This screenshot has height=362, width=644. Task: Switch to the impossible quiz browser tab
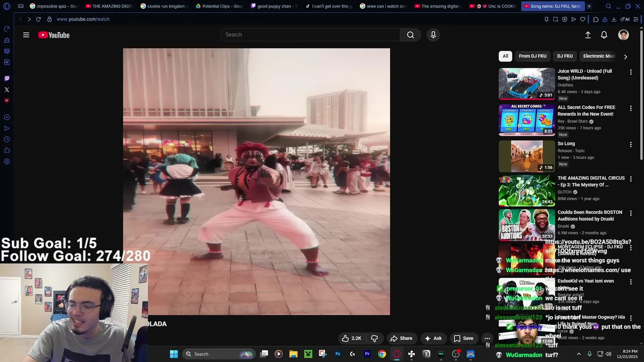click(x=54, y=6)
